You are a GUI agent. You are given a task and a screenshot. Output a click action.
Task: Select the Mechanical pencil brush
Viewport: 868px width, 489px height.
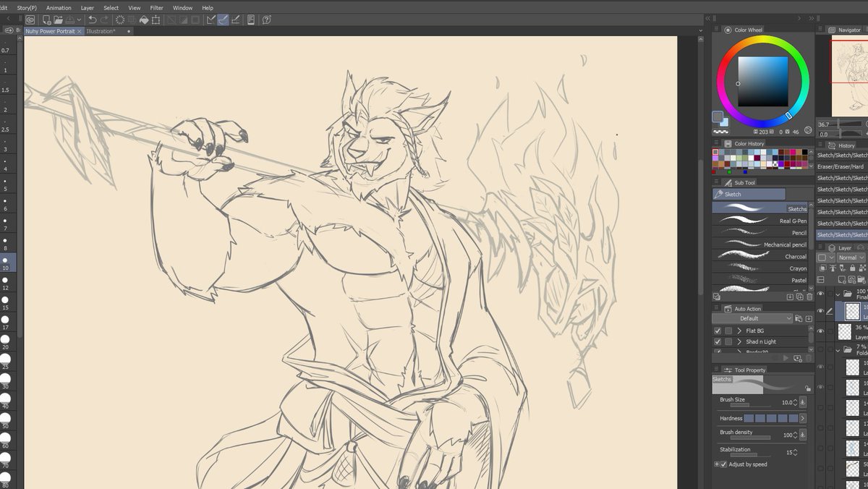coord(759,244)
